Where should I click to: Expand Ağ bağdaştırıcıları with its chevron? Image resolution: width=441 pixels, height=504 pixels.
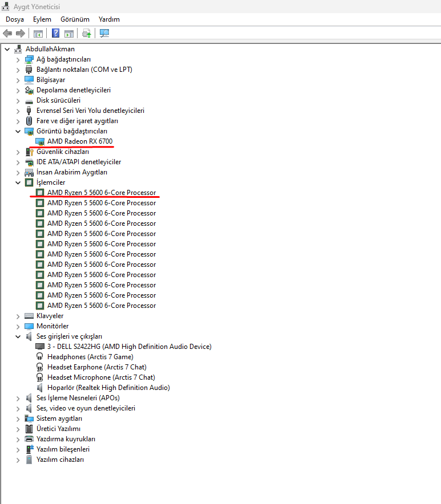coord(18,59)
